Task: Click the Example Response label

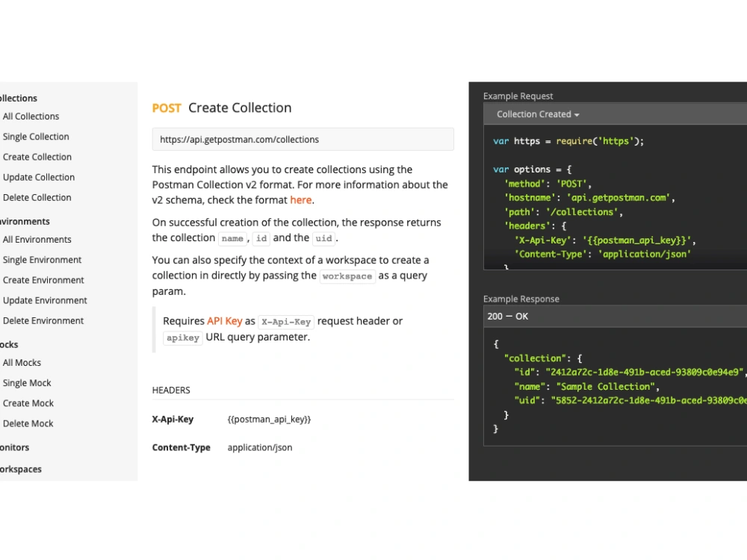Action: point(521,299)
